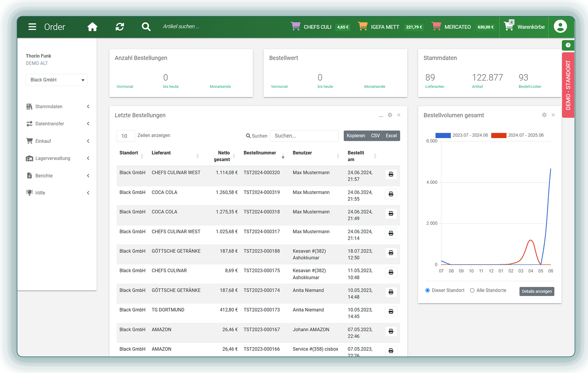Viewport: 588px width, 373px height.
Task: Select the Dieser Standort radio button
Action: (427, 291)
